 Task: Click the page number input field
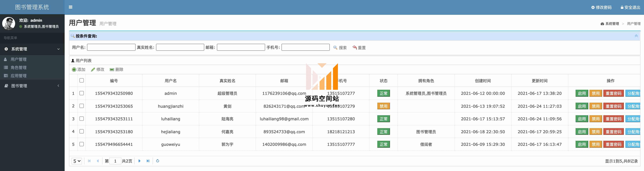pos(115,161)
